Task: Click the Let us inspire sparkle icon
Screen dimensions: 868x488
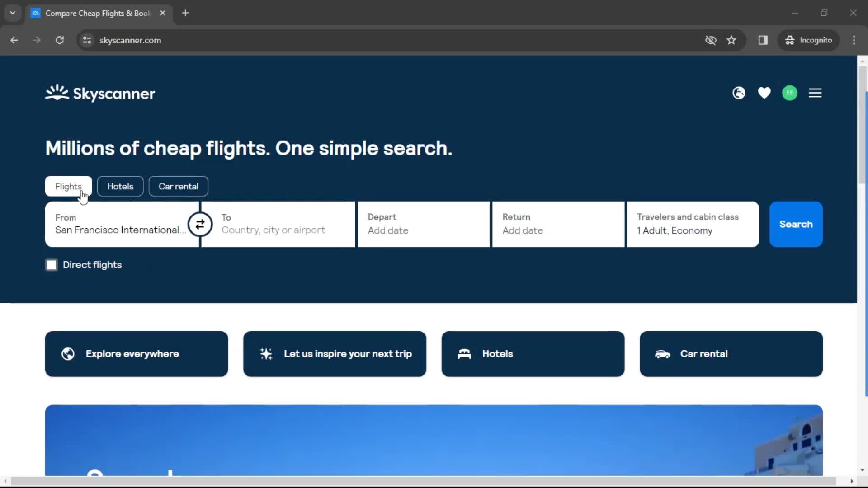Action: point(266,353)
